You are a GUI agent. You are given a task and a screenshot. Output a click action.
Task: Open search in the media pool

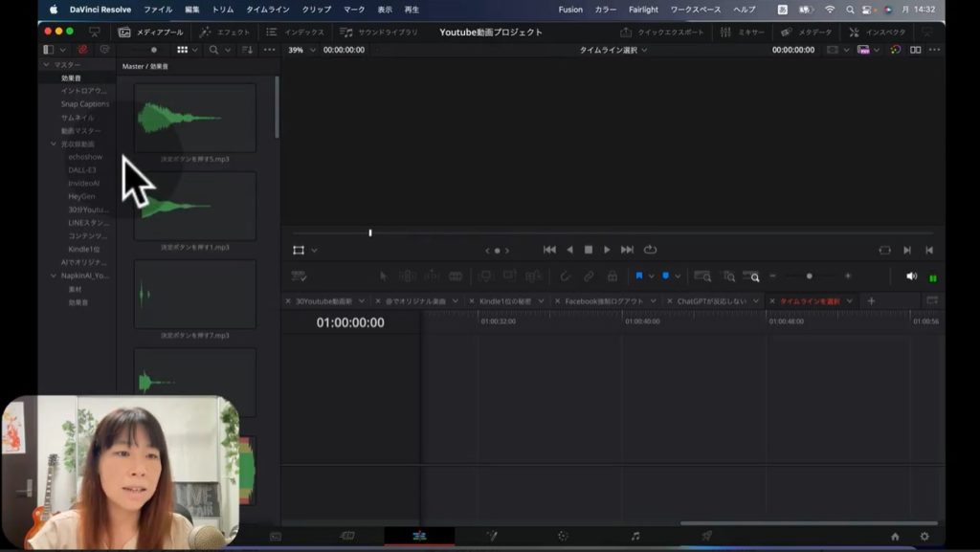click(x=214, y=50)
